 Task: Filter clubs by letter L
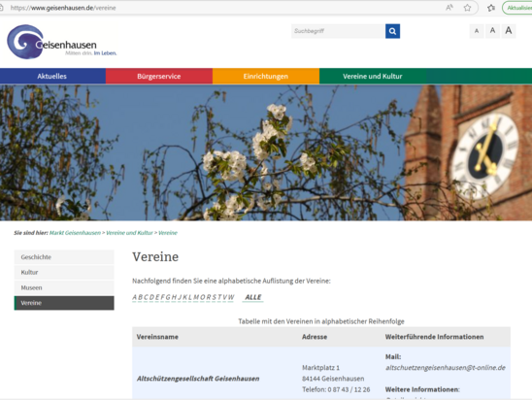point(190,297)
